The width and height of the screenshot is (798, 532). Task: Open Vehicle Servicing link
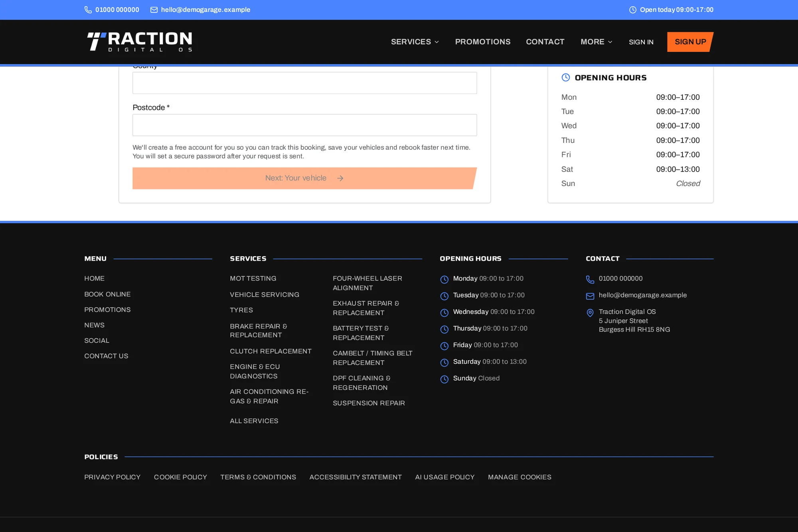point(265,295)
